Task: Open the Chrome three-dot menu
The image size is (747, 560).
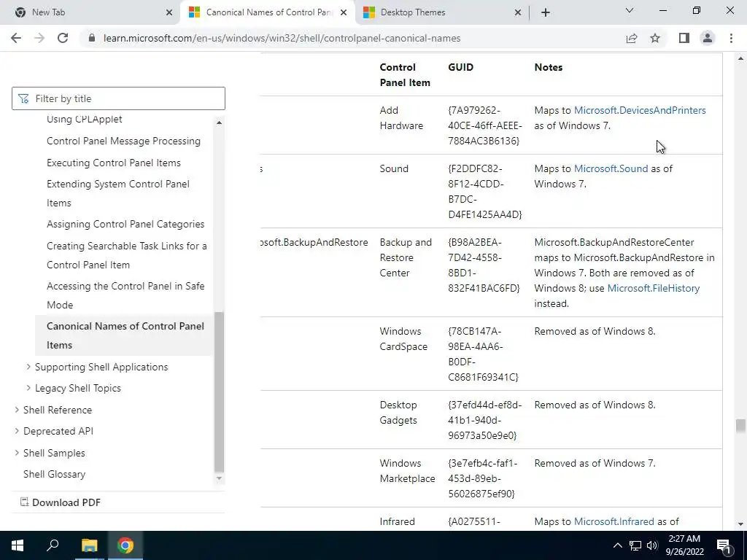Action: [731, 38]
